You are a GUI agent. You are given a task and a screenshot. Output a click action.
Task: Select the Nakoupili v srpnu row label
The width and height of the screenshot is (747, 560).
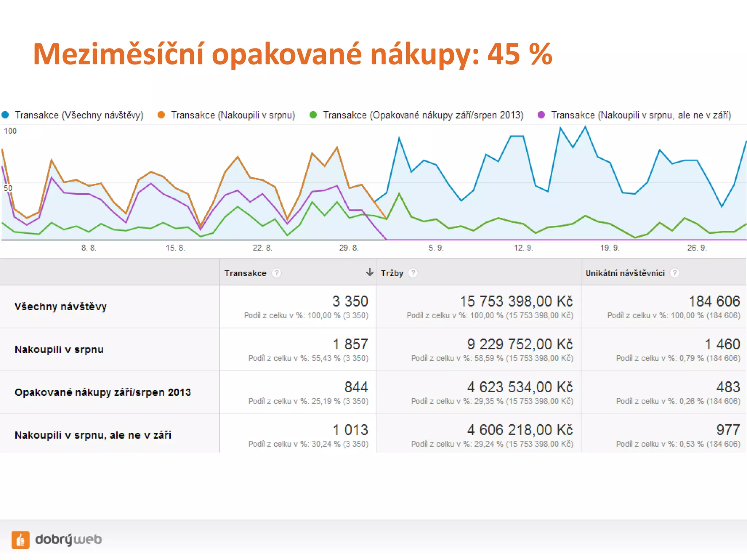59,349
